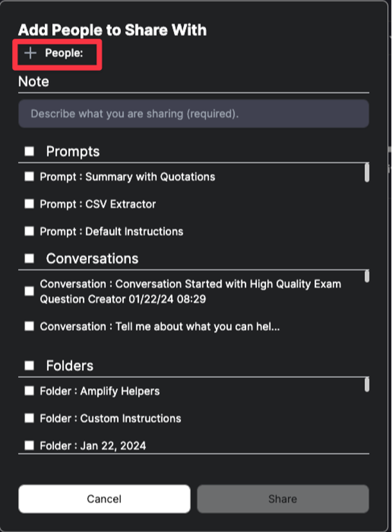The width and height of the screenshot is (392, 532).
Task: Enable the Default Instructions prompt checkbox
Action: tap(29, 231)
